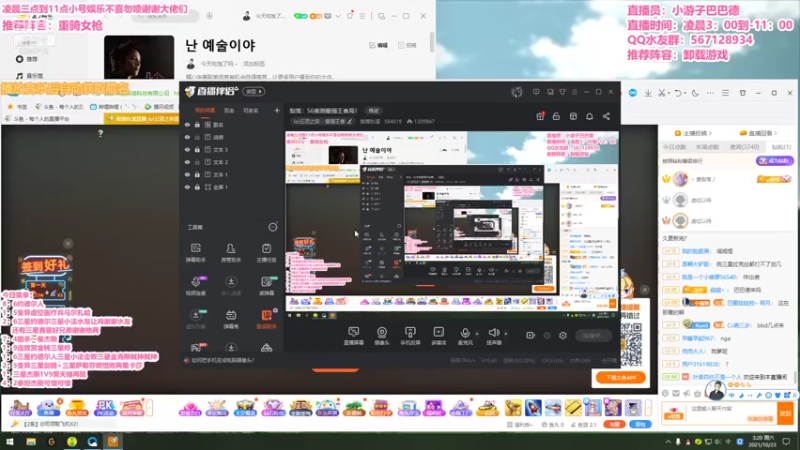Click the record video icon in the bottom bar
The height and width of the screenshot is (450, 800).
[x=531, y=335]
